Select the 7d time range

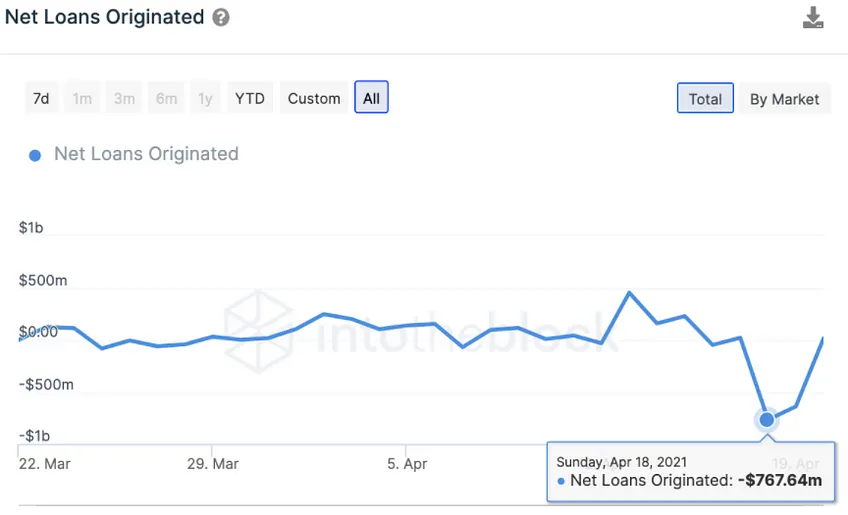41,98
